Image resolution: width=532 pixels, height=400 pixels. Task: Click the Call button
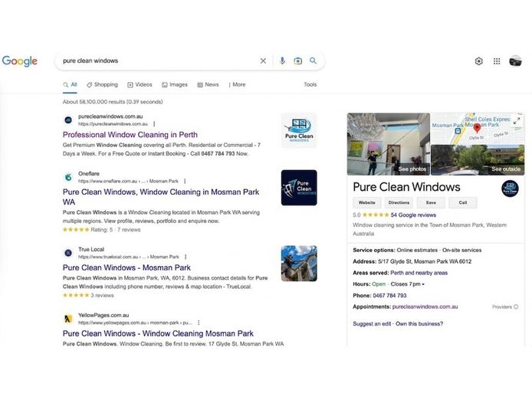pyautogui.click(x=463, y=202)
